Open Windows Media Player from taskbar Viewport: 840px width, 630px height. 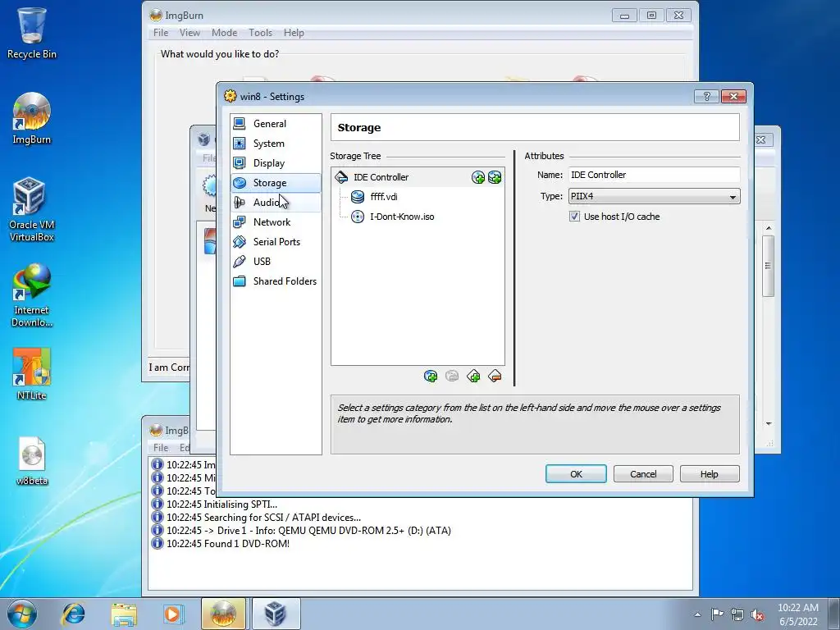coord(172,614)
